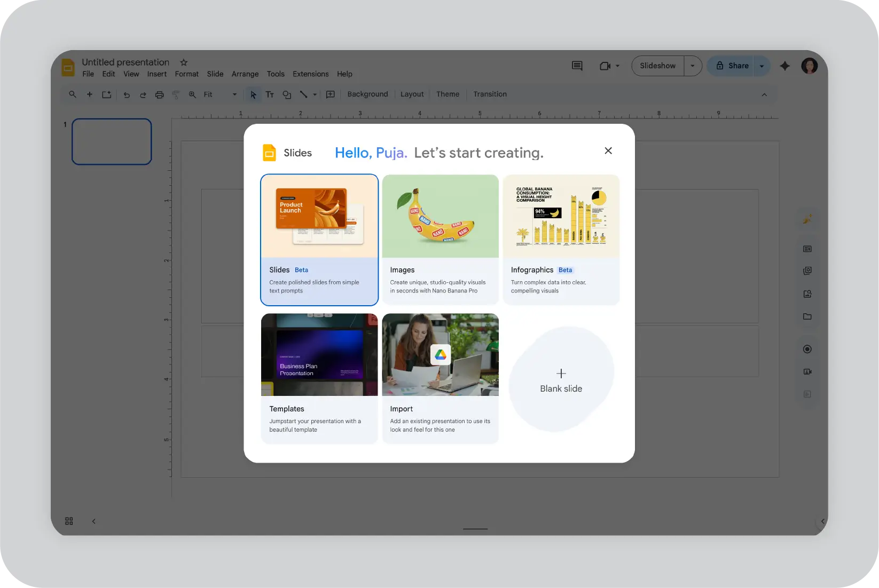This screenshot has height=588, width=879.
Task: Open the Slide menu
Action: [x=215, y=74]
